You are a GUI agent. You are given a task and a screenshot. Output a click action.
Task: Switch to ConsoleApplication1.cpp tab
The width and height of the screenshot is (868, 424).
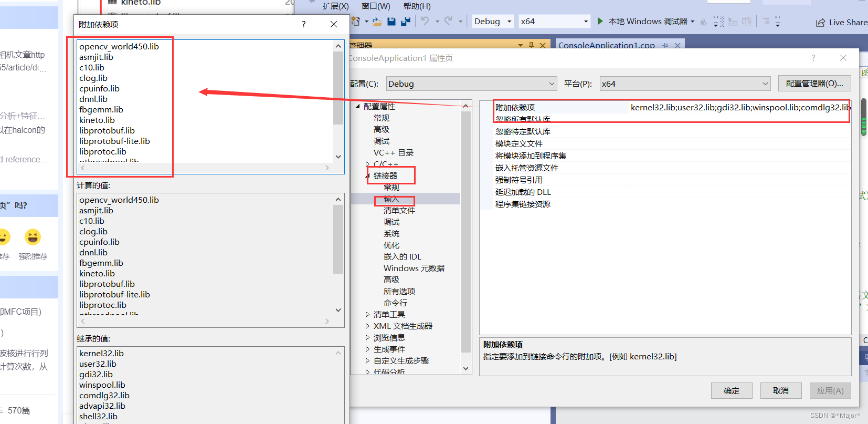[606, 46]
